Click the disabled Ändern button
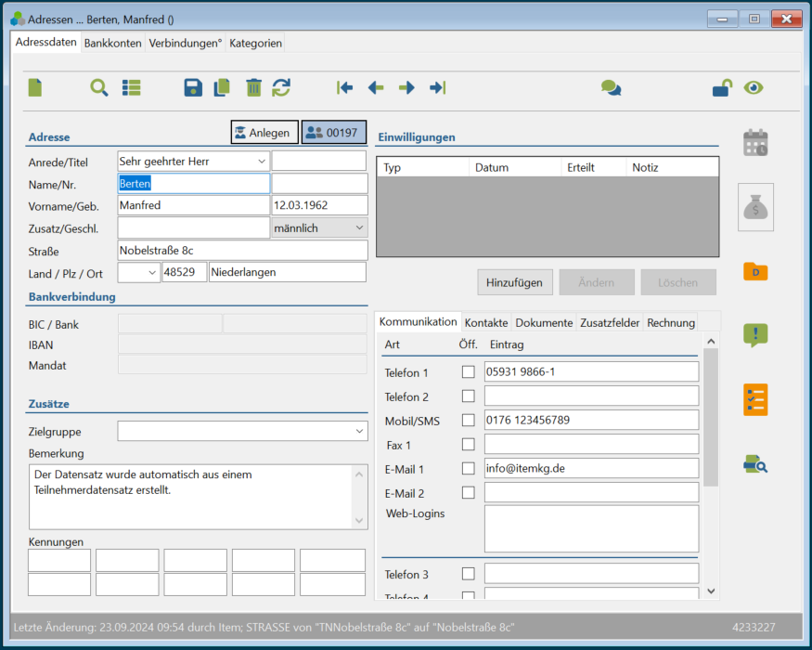Viewport: 812px width, 650px height. [597, 282]
